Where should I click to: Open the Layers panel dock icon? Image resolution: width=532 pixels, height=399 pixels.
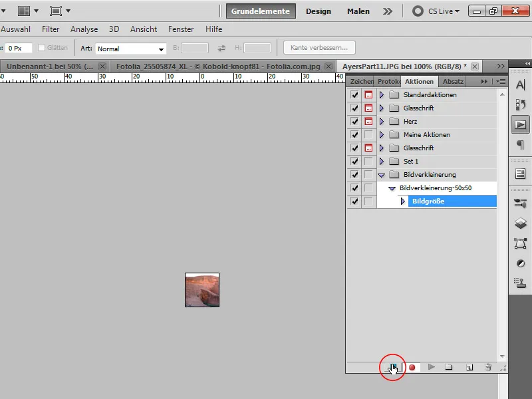[x=520, y=223]
